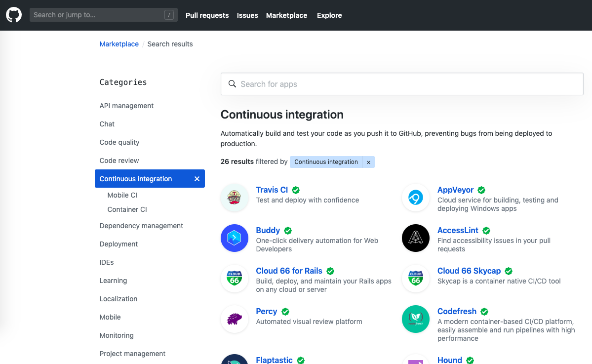Open the AccessLint app logo
Screen dimensions: 592x364
click(x=416, y=238)
